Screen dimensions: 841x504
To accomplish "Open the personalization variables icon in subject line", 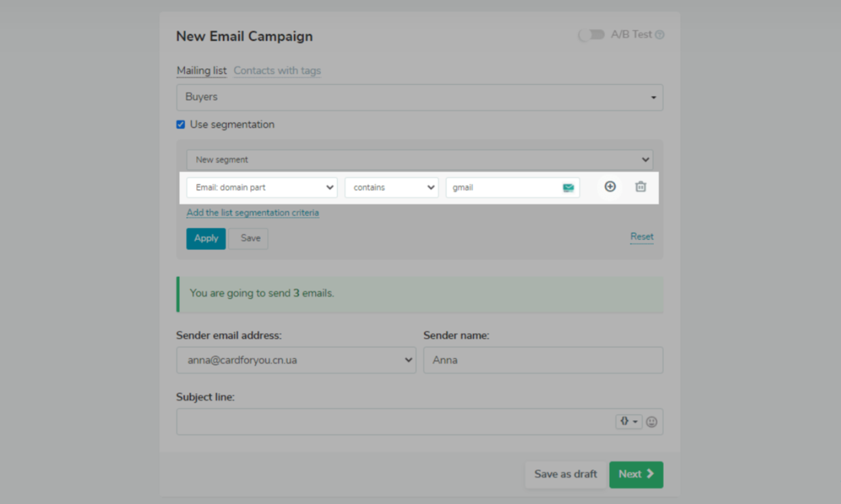I will click(x=628, y=421).
